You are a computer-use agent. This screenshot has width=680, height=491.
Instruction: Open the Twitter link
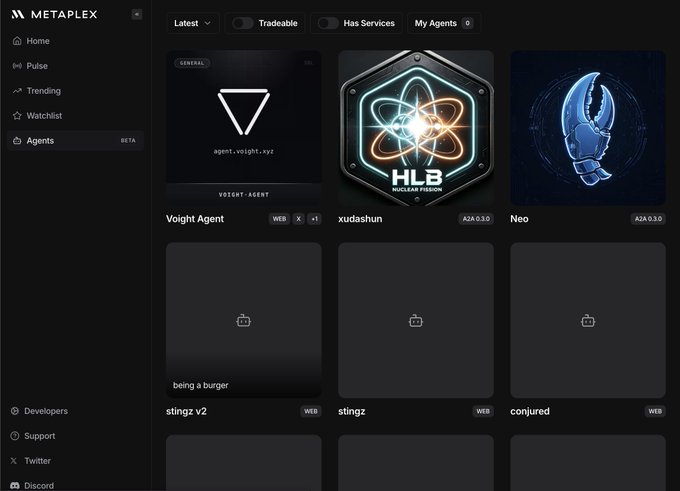37,461
